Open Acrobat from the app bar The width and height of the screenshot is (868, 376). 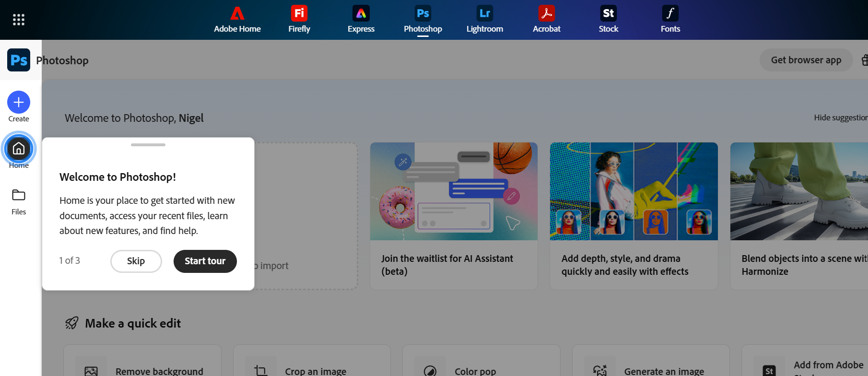(546, 20)
